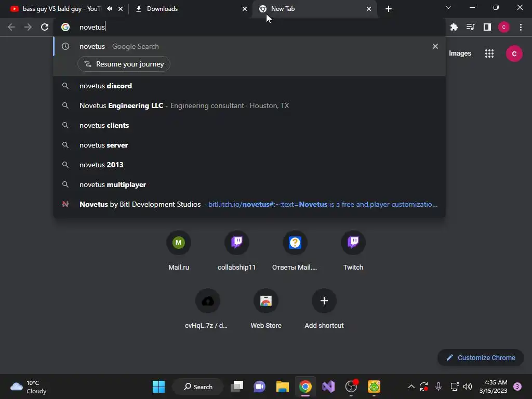Click Resume your journey chip
This screenshot has width=532, height=399.
pos(124,64)
